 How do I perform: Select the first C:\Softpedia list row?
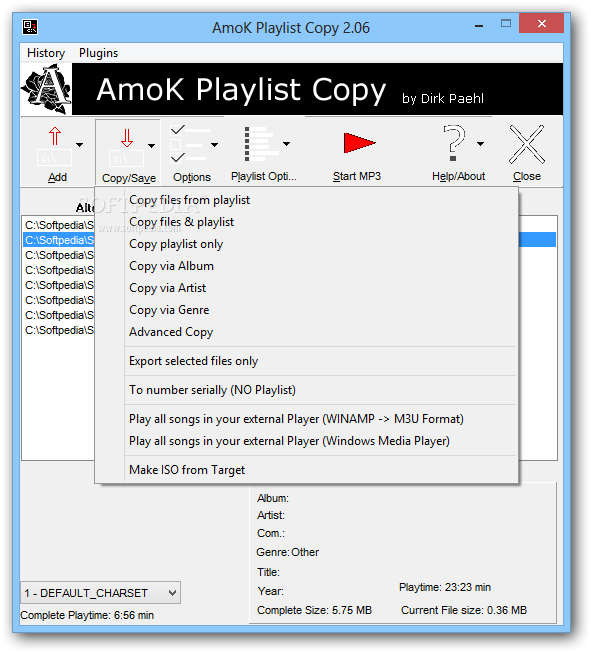tap(59, 225)
